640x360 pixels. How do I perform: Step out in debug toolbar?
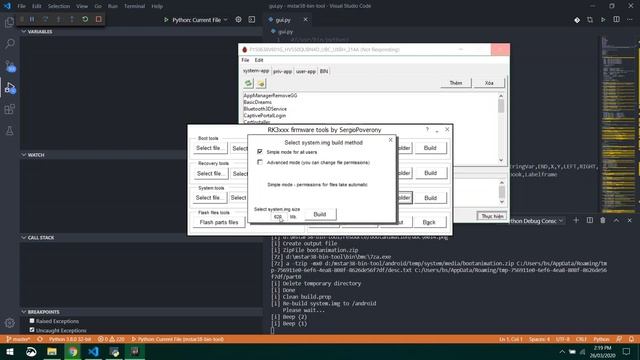click(72, 19)
